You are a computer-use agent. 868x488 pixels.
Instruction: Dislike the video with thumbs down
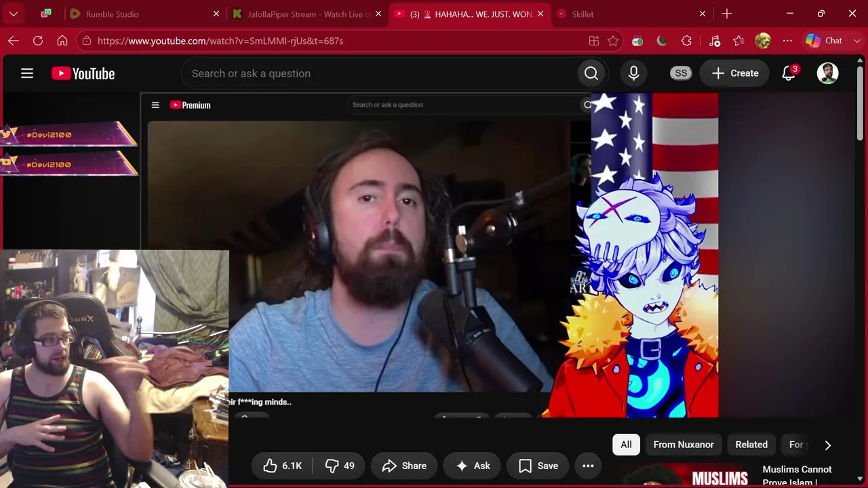(340, 466)
